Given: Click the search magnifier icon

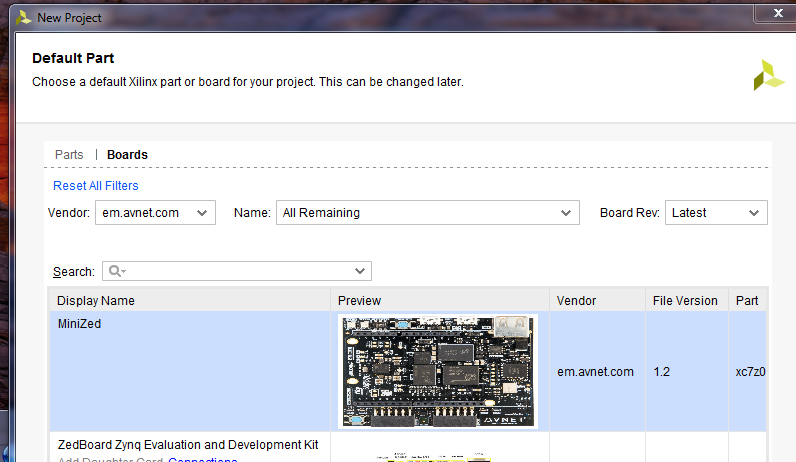Looking at the screenshot, I should click(x=117, y=271).
